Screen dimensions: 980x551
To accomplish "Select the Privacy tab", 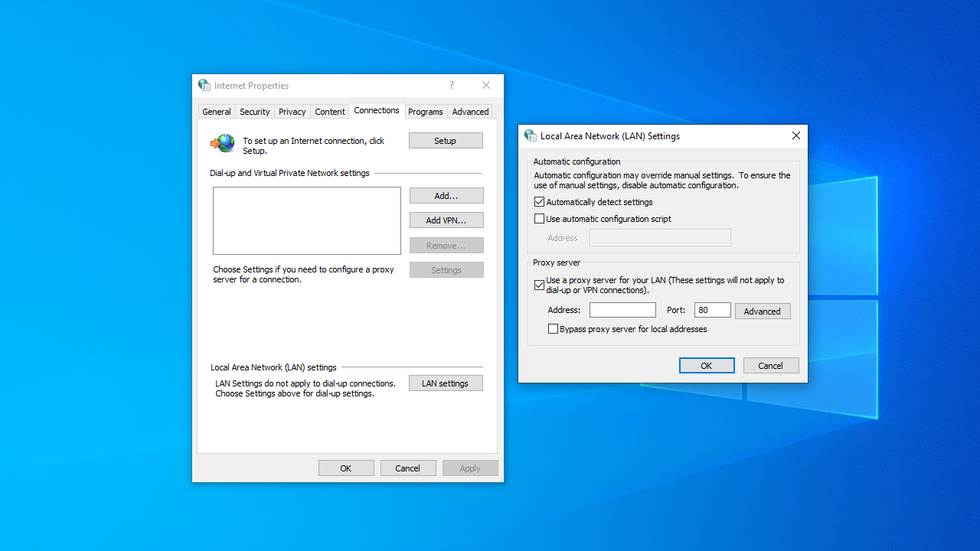I will pos(292,112).
